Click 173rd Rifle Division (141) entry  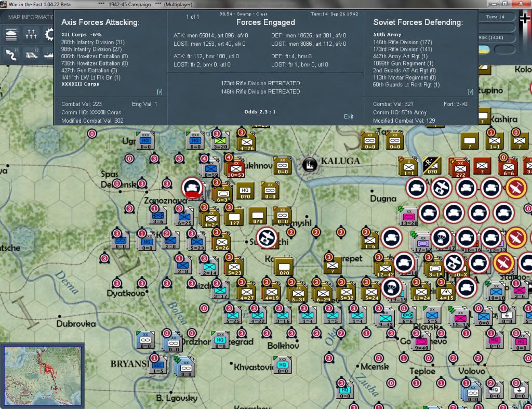[403, 49]
